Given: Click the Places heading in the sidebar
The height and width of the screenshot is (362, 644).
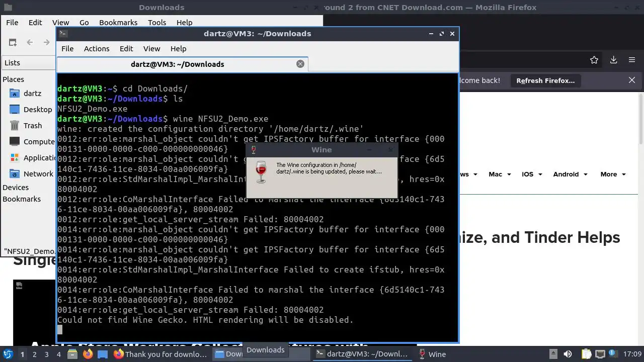Looking at the screenshot, I should (13, 79).
